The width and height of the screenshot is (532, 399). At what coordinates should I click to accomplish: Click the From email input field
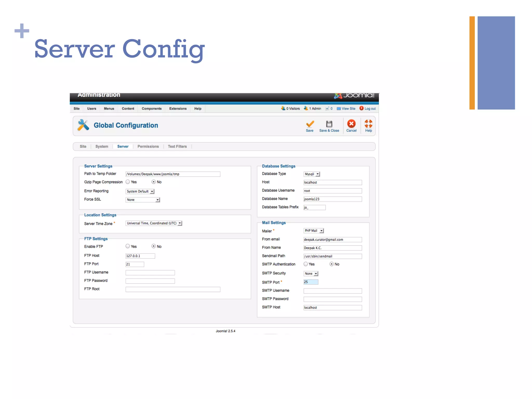tap(332, 240)
